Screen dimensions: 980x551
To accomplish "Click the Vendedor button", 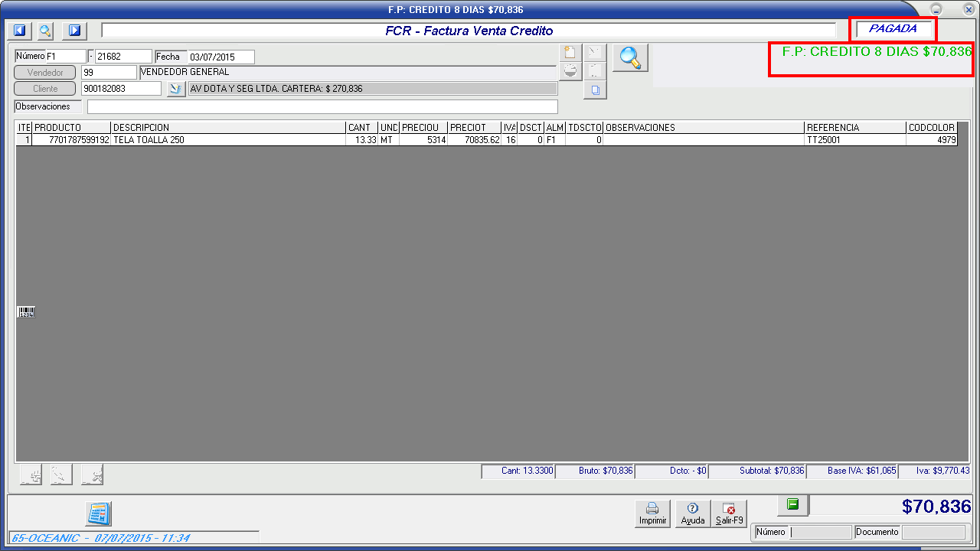I will point(45,72).
